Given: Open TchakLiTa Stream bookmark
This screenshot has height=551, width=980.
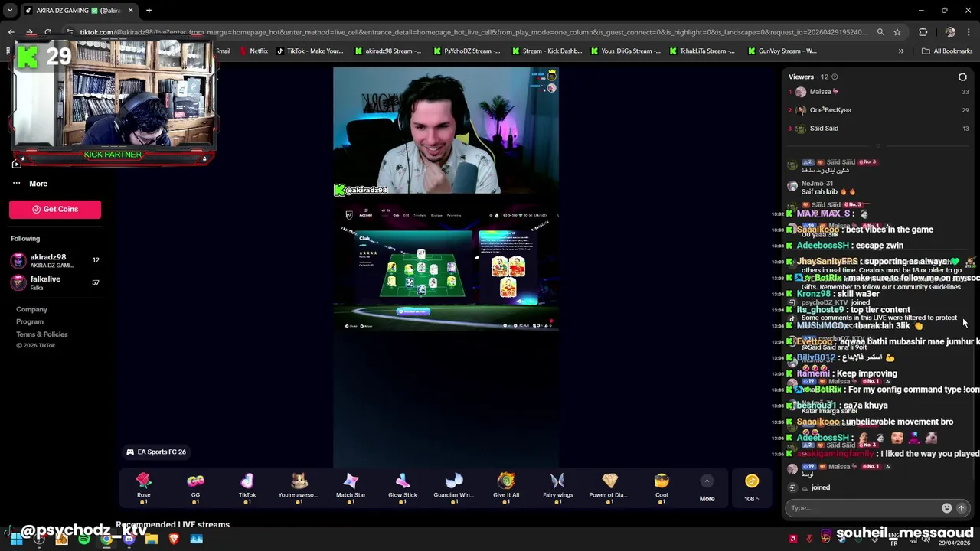Looking at the screenshot, I should (701, 51).
